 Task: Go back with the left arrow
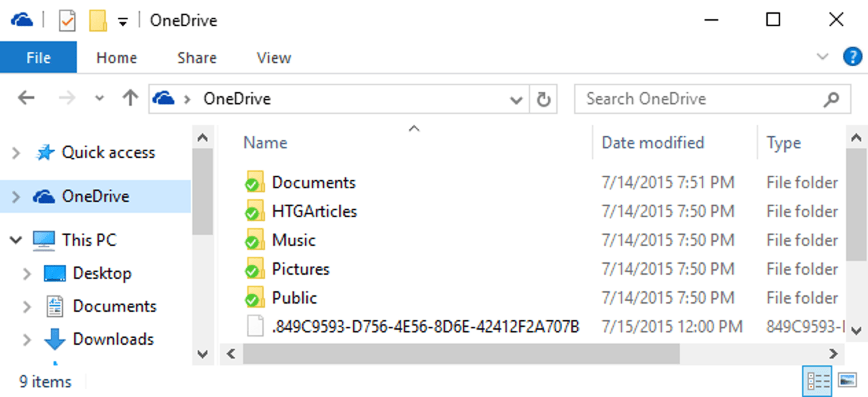(x=26, y=98)
